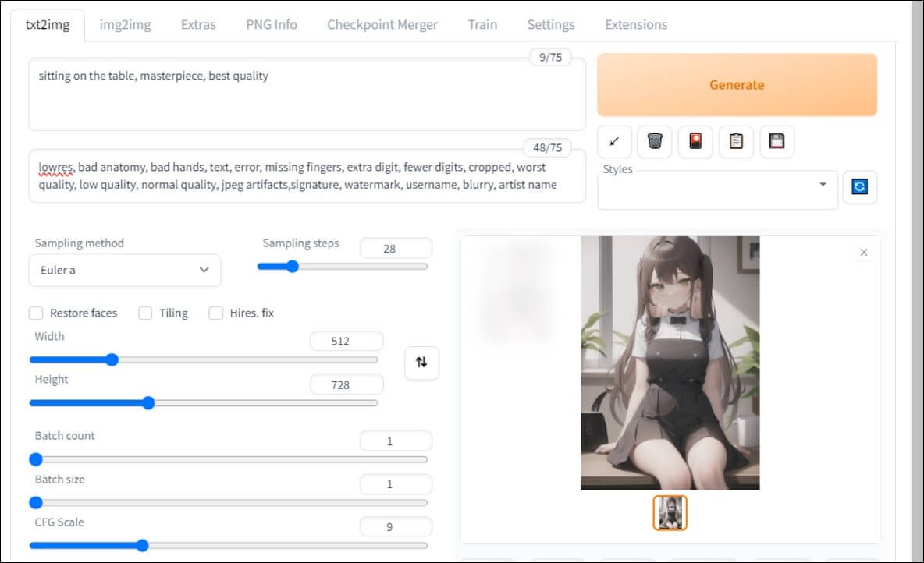
Task: Click the Sampling method label
Action: coord(80,243)
